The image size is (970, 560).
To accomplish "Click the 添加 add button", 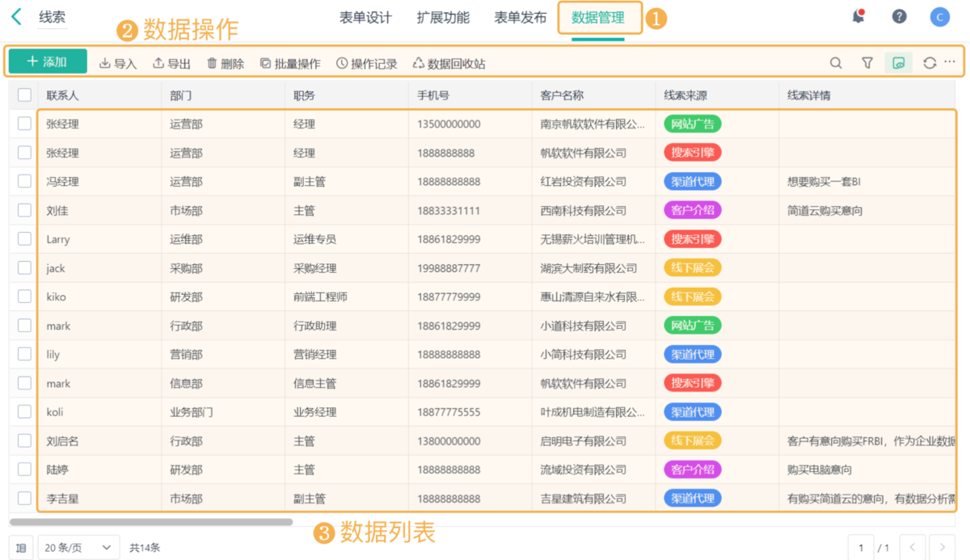I will [x=46, y=61].
